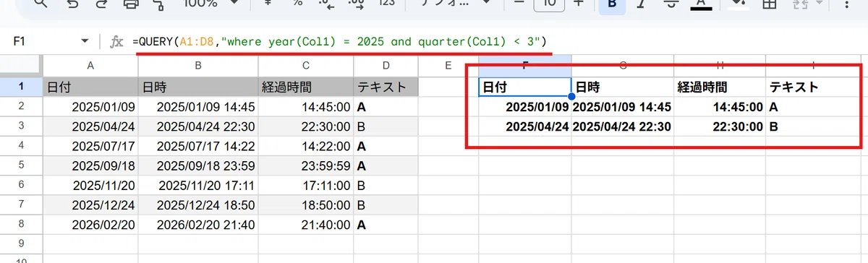This screenshot has width=868, height=263.
Task: Click cell B8 with 2026/02/20 21:40
Action: (198, 225)
